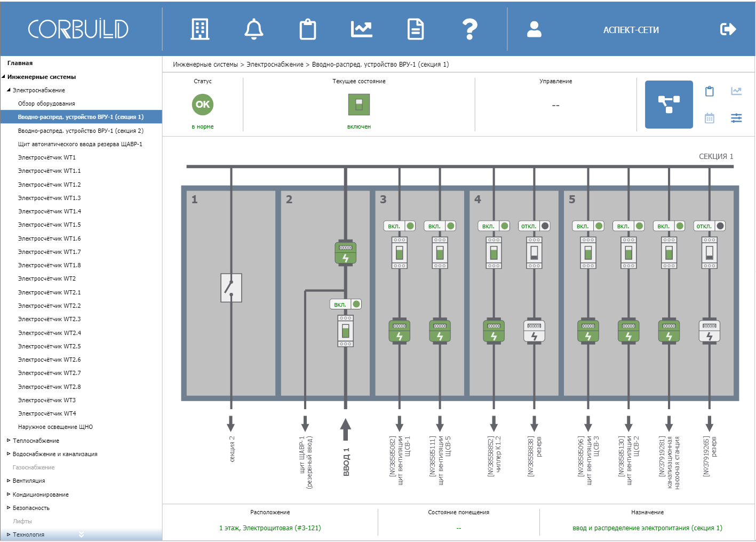The height and width of the screenshot is (542, 756).
Task: Toggle вкл. indicator for ЩСВ-1 breaker
Action: pos(400,226)
